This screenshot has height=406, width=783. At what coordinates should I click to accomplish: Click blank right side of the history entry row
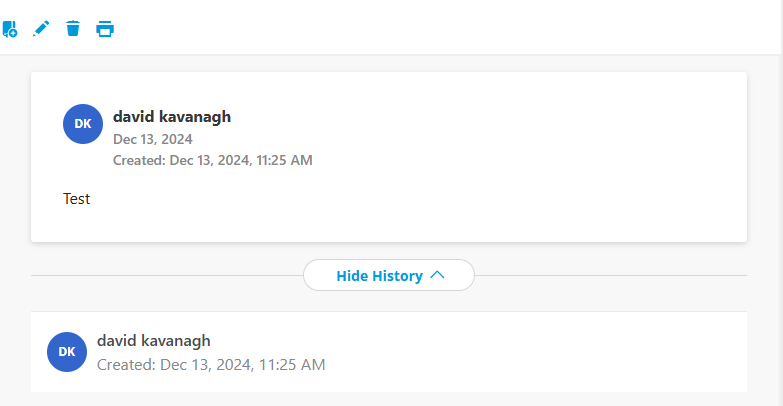pos(560,351)
